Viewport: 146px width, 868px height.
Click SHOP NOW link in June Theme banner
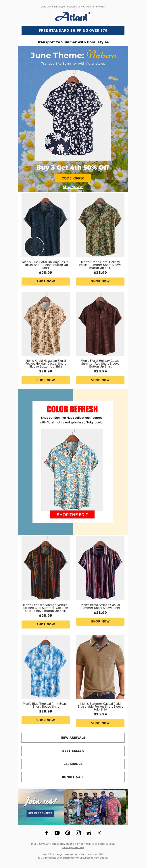73,187
